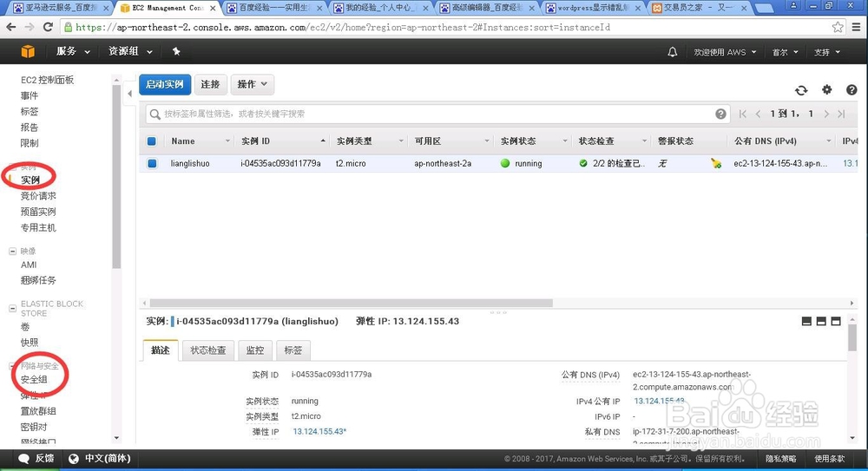Click the elastic IP link 13.124.155.43*
Viewport: 868px width, 471px height.
[x=319, y=432]
